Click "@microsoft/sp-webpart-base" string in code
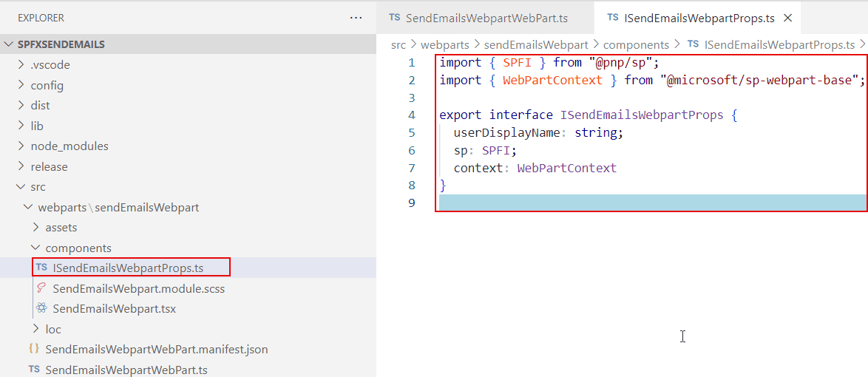 tap(759, 81)
